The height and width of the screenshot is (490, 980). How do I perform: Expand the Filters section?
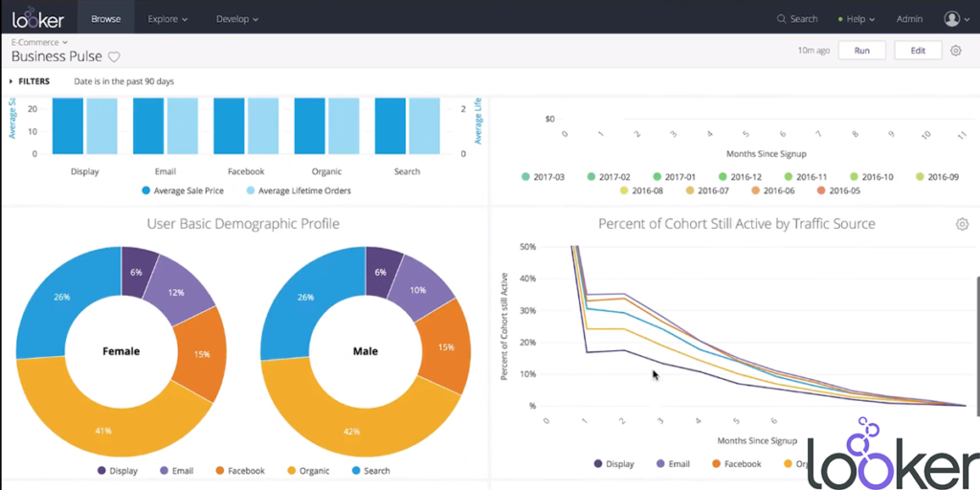29,81
